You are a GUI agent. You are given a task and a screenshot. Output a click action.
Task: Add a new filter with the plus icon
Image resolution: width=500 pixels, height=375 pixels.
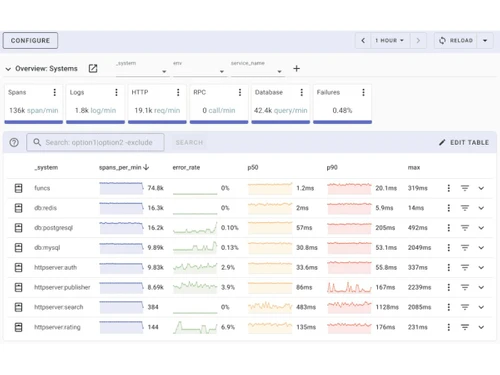pos(296,68)
